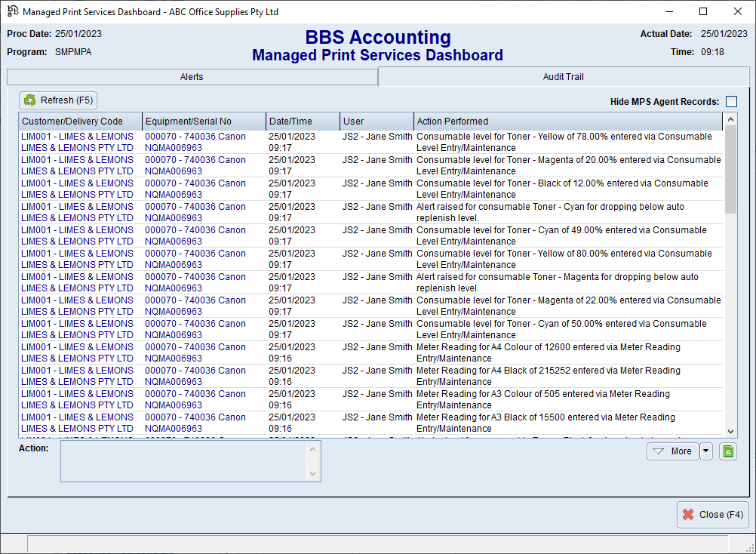The height and width of the screenshot is (554, 756).
Task: Click inside the Action text box
Action: (184, 461)
